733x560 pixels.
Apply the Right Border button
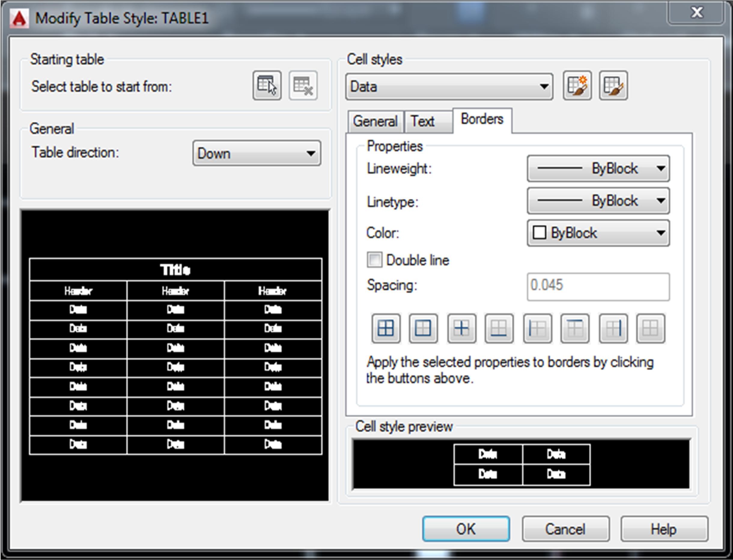coord(613,329)
